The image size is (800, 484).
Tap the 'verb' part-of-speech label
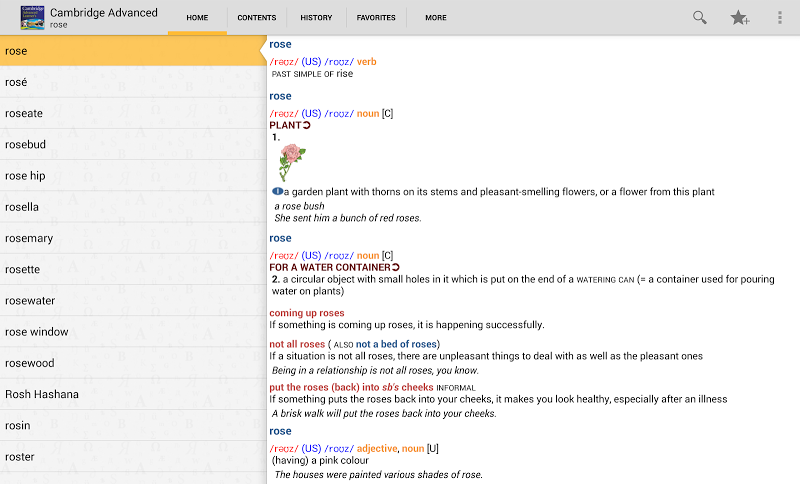coord(366,62)
